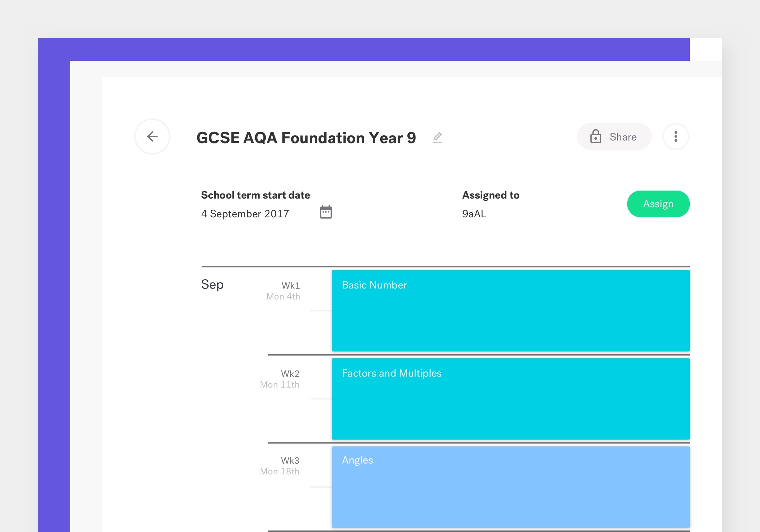Click the Assigned to heading
Image resolution: width=760 pixels, height=532 pixels.
coord(491,195)
